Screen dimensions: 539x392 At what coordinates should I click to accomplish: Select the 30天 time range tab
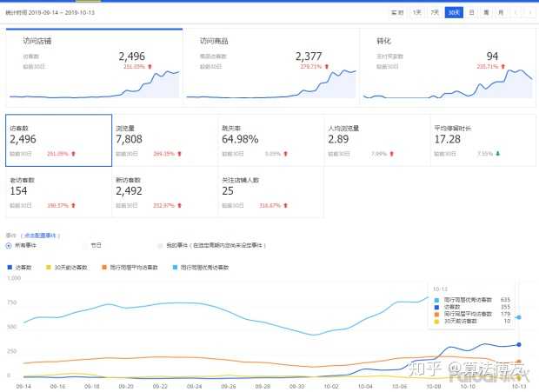click(453, 13)
